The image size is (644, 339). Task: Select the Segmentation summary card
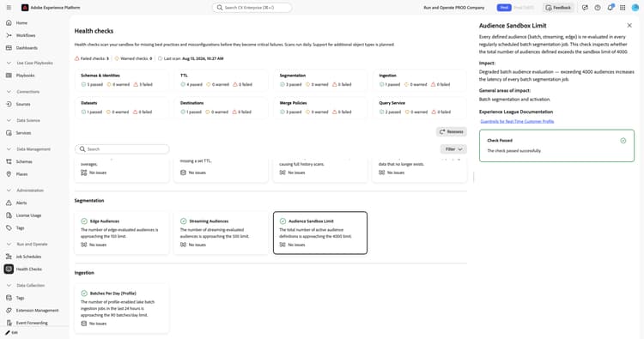320,80
